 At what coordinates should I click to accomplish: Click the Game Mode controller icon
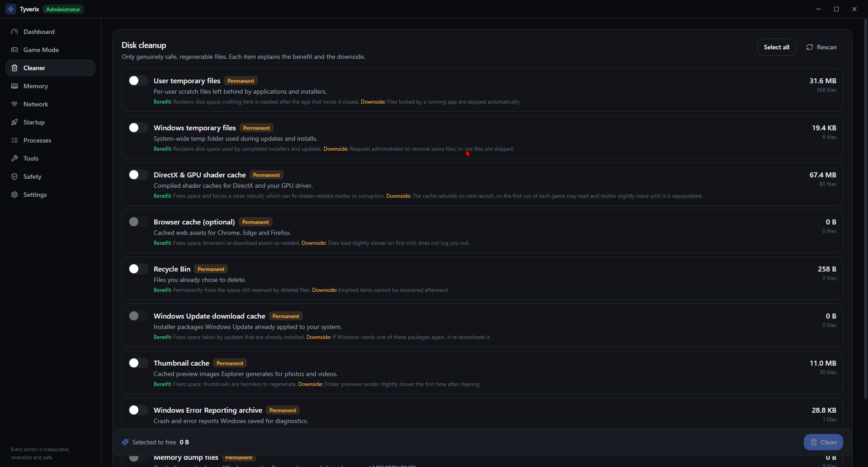14,50
